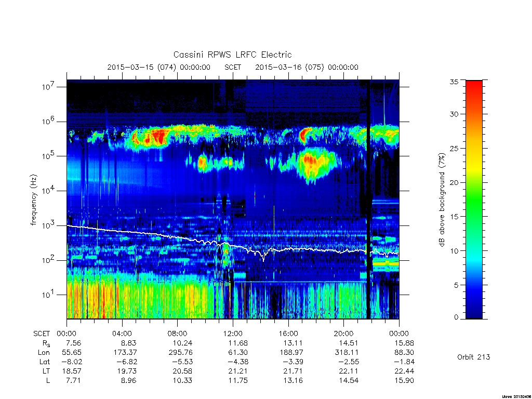The height and width of the screenshot is (399, 532).
Task: Click the Rs value 11.68
Action: coord(238,343)
